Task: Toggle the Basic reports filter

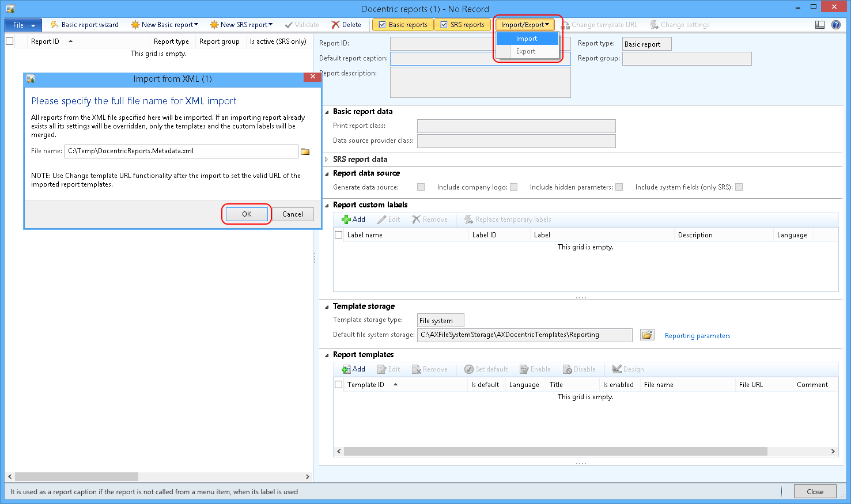Action: [x=402, y=25]
